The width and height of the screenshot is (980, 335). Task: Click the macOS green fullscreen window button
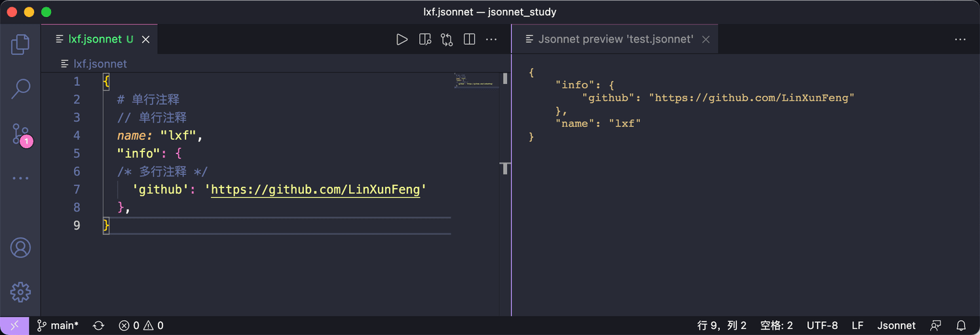click(46, 12)
